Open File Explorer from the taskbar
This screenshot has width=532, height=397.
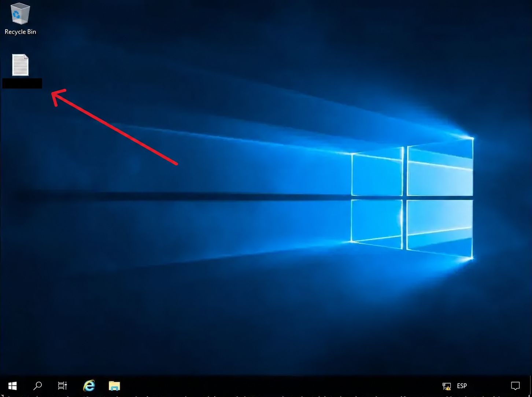[114, 386]
